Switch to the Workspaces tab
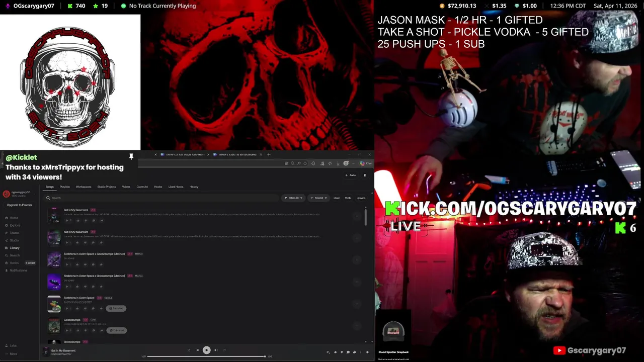This screenshot has width=644, height=362. 84,187
